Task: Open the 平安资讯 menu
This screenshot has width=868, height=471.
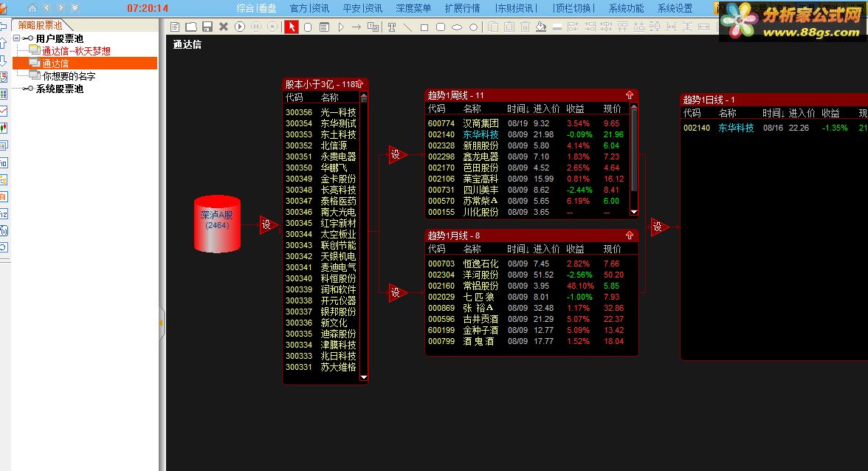Action: [362, 8]
